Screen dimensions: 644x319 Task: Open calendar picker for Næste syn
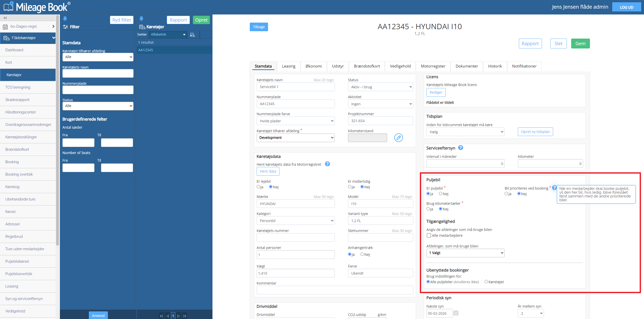(x=456, y=313)
